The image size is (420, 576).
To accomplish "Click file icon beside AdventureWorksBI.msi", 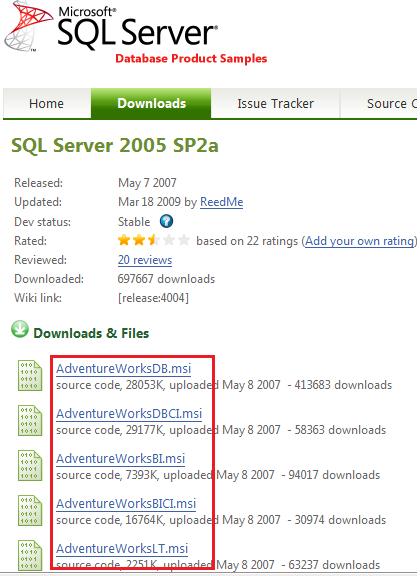I will pos(30,465).
